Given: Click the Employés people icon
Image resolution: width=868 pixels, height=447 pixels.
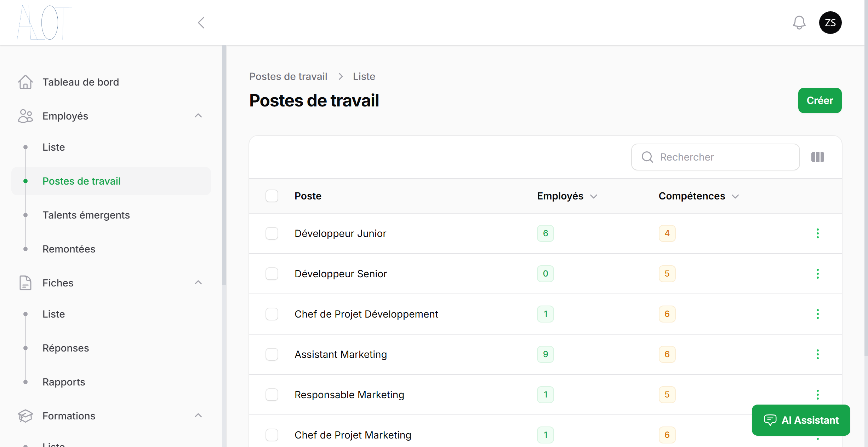Looking at the screenshot, I should [25, 116].
